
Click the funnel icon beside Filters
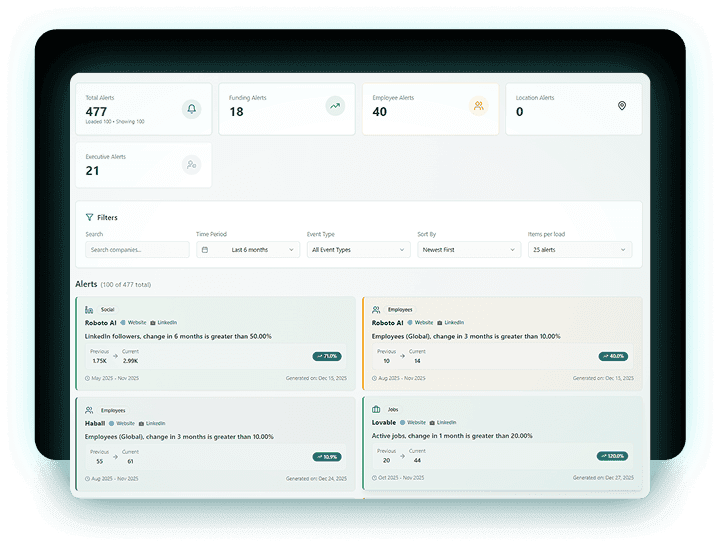tap(89, 217)
